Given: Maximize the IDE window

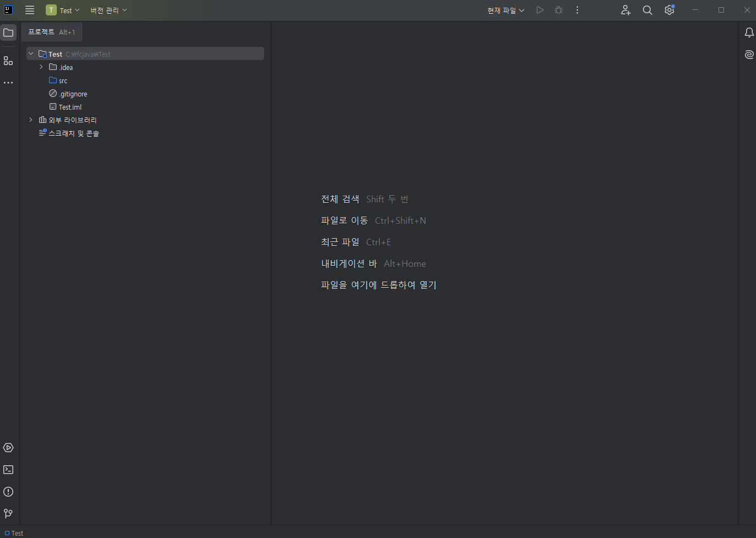Looking at the screenshot, I should tap(721, 10).
